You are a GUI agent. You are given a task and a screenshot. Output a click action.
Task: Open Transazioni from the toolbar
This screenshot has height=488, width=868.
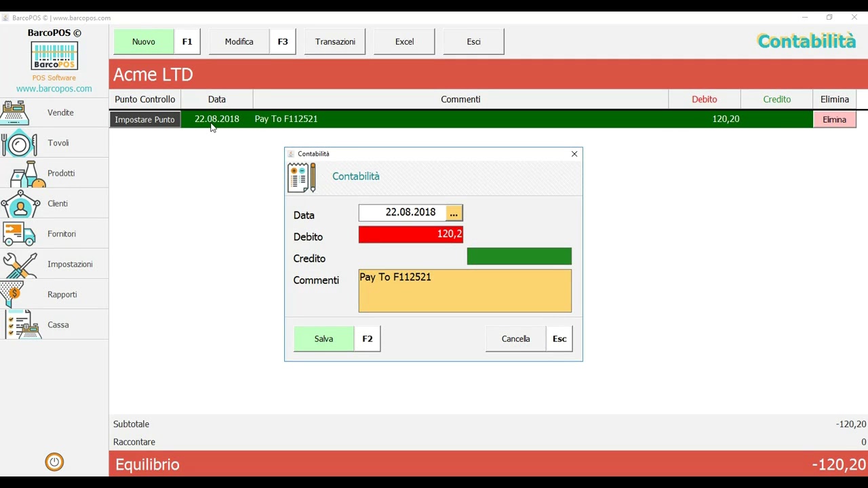pyautogui.click(x=335, y=41)
